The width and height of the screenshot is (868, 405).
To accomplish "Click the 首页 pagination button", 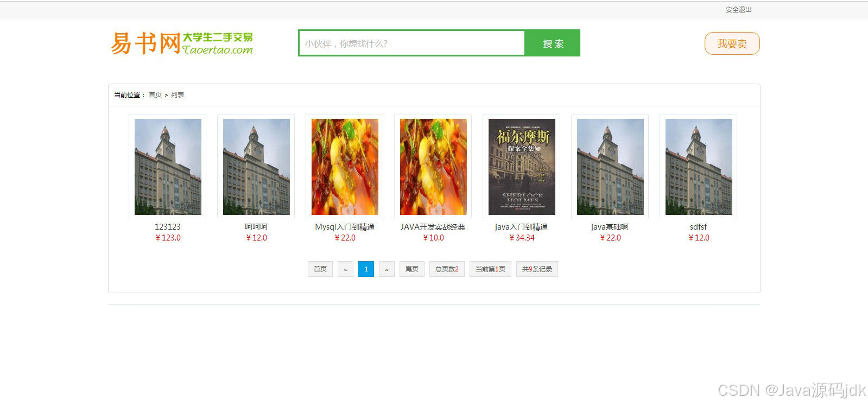I will point(320,269).
